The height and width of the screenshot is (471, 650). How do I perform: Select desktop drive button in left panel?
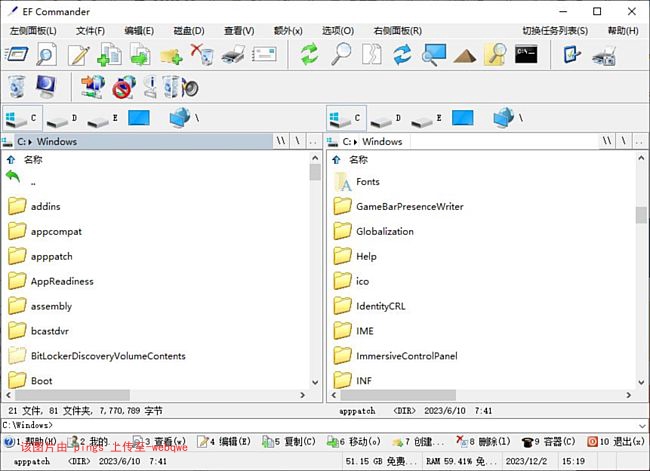pos(139,118)
